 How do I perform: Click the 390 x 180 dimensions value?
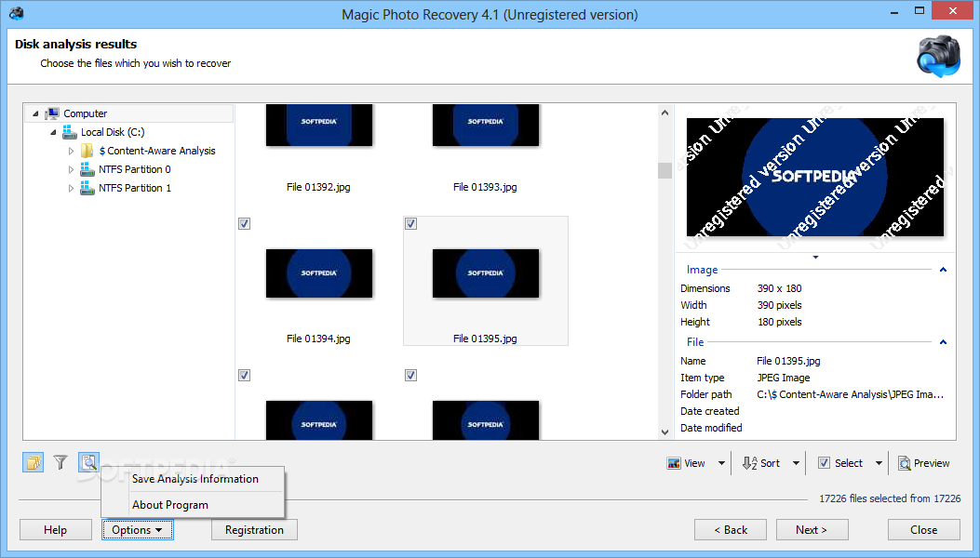pos(779,288)
